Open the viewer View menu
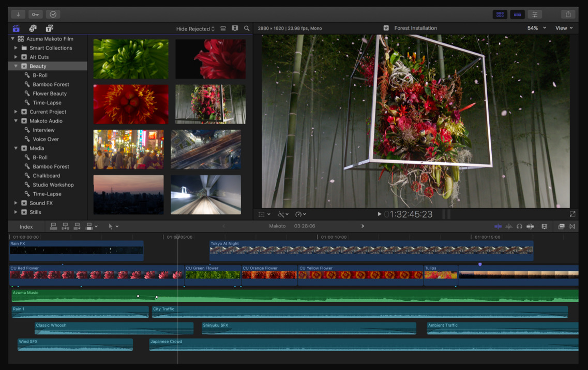 pos(564,28)
